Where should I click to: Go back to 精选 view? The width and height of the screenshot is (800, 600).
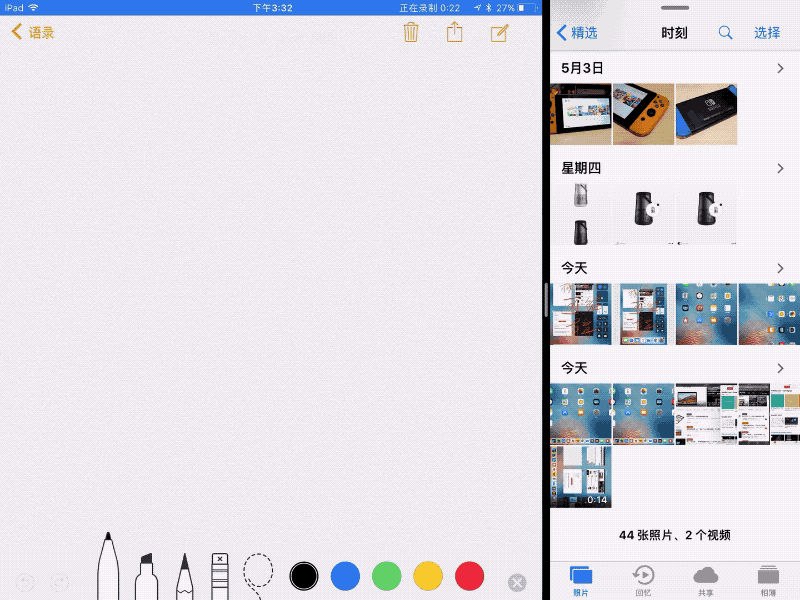(578, 32)
